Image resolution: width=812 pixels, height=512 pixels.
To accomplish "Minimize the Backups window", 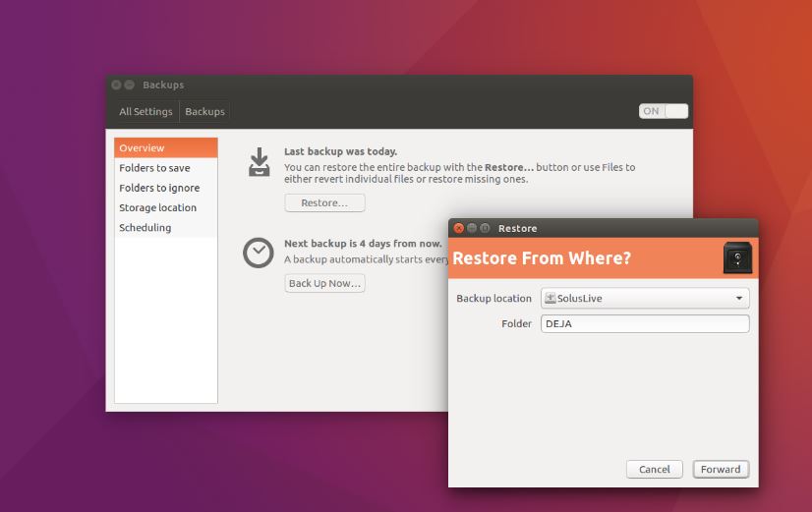I will 130,85.
